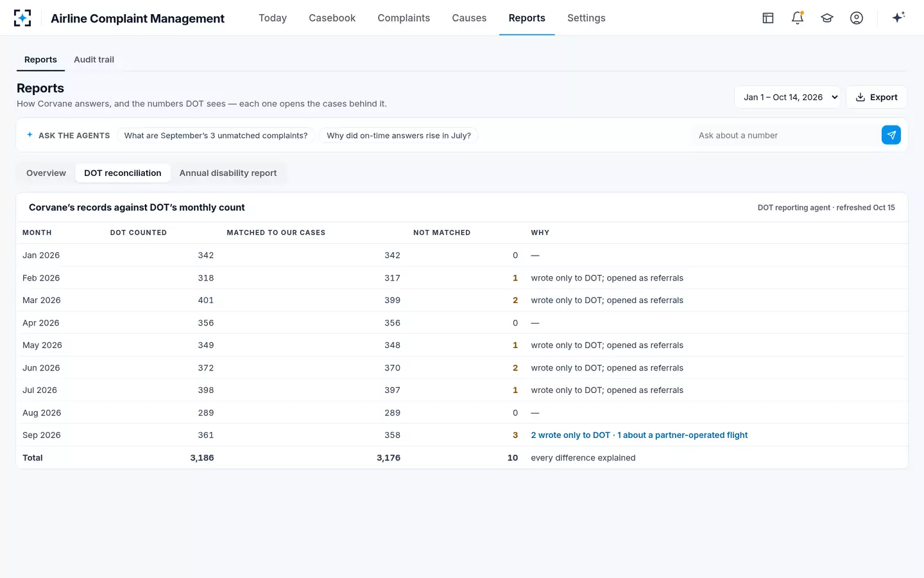Click the Total DOT counted value 3,186
924x578 pixels.
click(x=202, y=458)
